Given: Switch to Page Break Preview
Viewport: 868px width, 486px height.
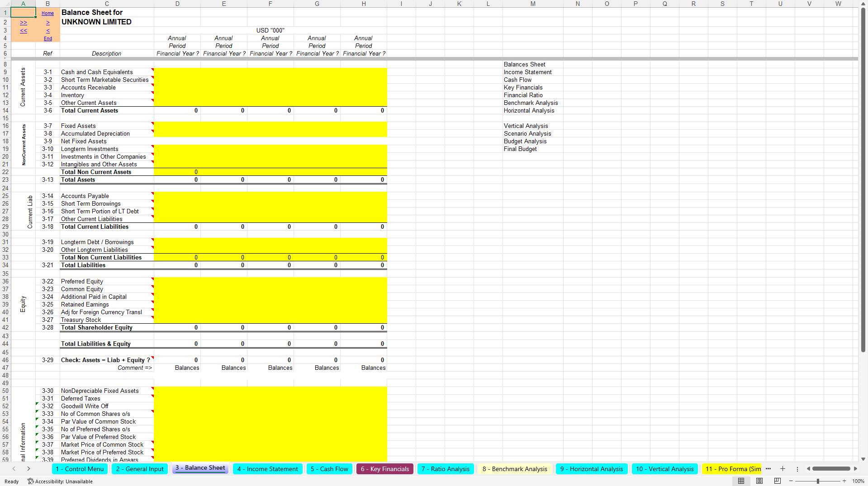Looking at the screenshot, I should point(778,481).
